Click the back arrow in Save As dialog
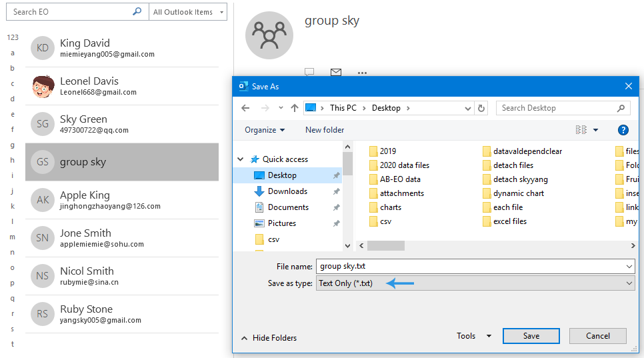Image resolution: width=644 pixels, height=358 pixels. 245,108
